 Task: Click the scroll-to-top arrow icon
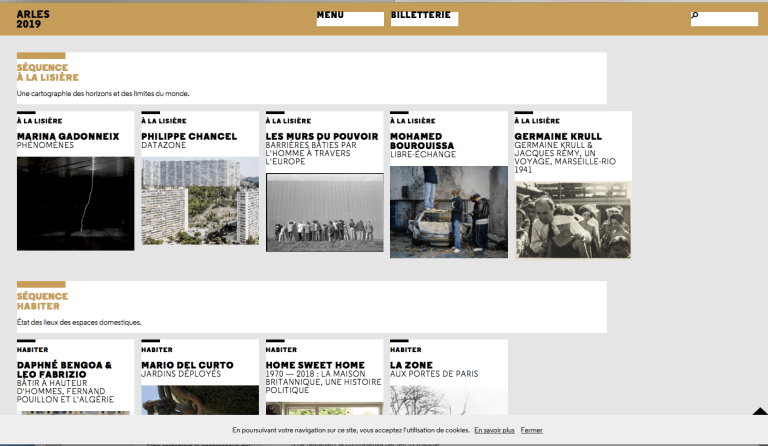(x=758, y=413)
